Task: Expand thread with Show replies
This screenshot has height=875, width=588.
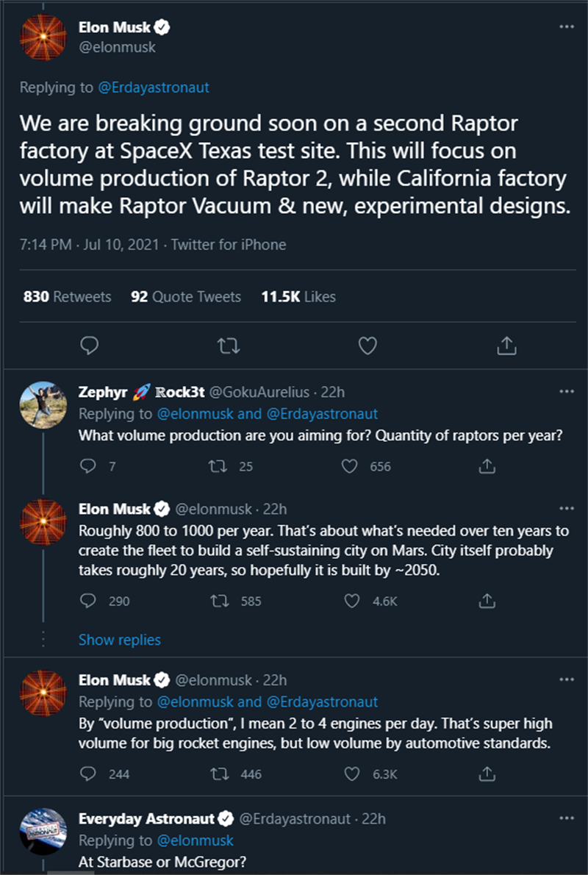Action: point(119,640)
